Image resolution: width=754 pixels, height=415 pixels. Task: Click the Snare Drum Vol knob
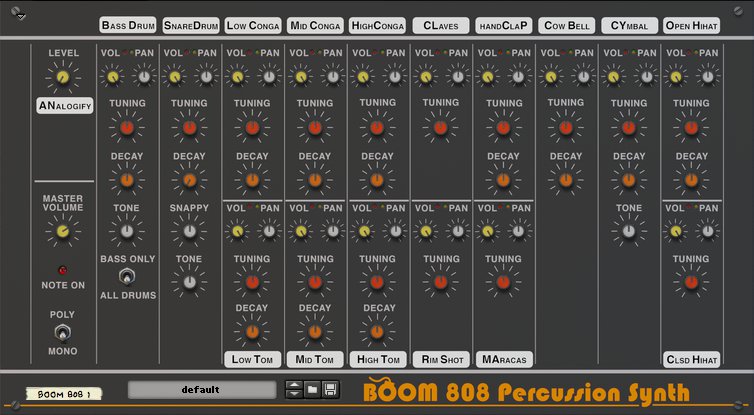click(175, 76)
